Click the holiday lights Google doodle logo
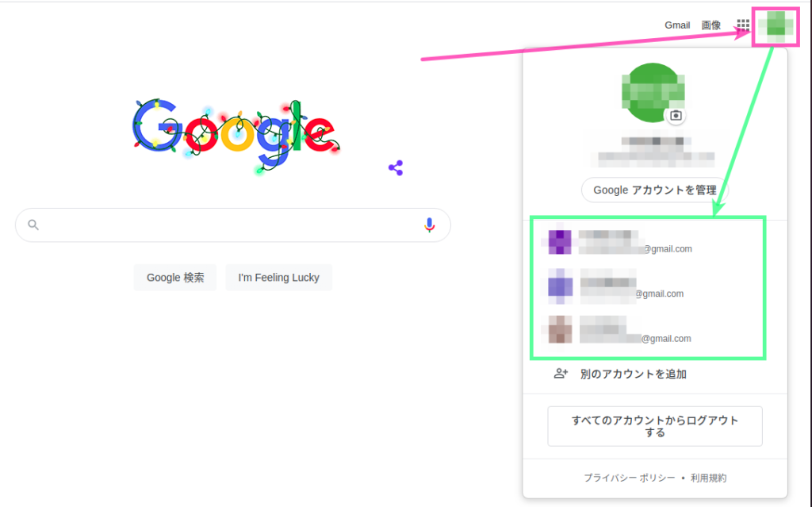 coord(236,136)
